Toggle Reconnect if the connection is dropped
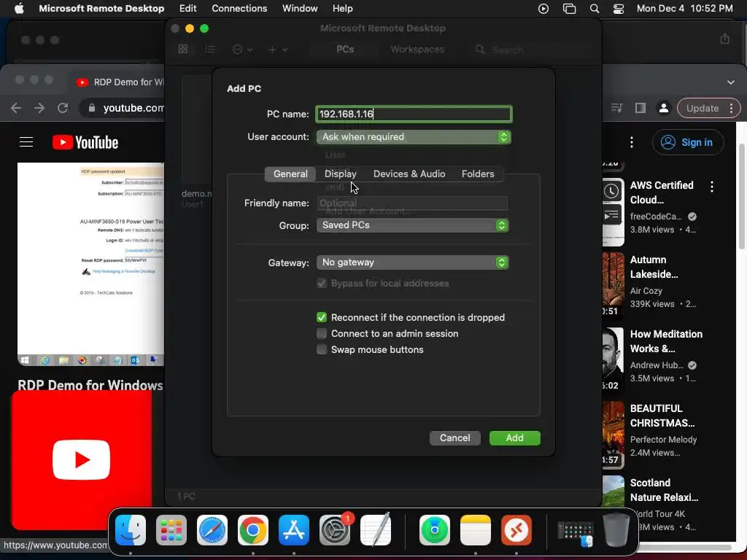747x560 pixels. coord(322,318)
